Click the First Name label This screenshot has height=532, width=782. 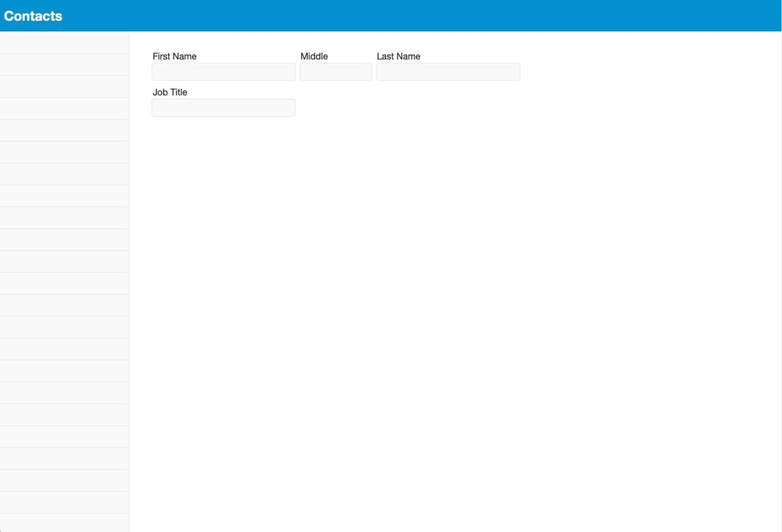pyautogui.click(x=174, y=56)
